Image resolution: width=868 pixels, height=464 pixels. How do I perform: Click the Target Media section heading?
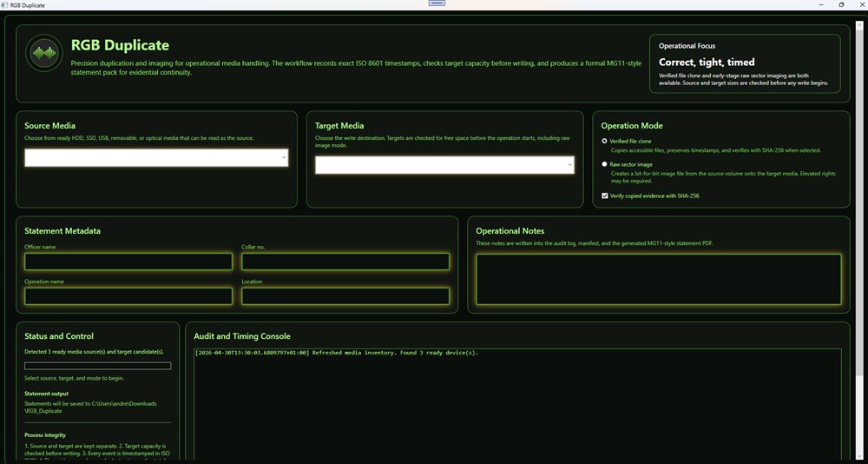click(x=339, y=126)
